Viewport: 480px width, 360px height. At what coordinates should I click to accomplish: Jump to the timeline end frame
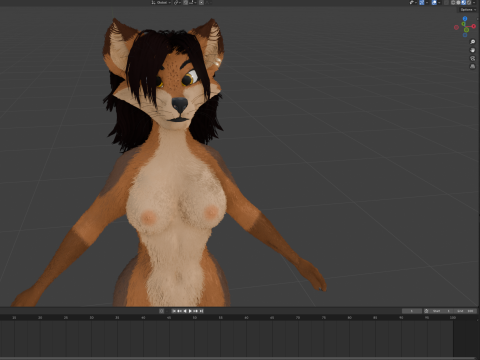pyautogui.click(x=201, y=311)
